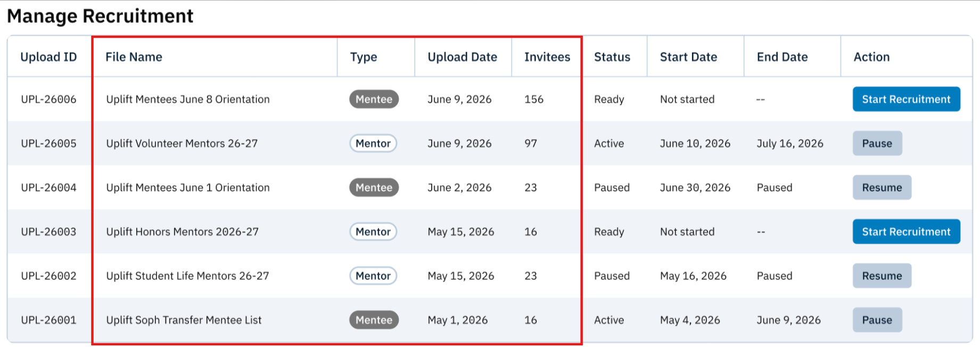Select upload ID UPL-26005
Image resolution: width=980 pixels, height=347 pixels.
48,143
